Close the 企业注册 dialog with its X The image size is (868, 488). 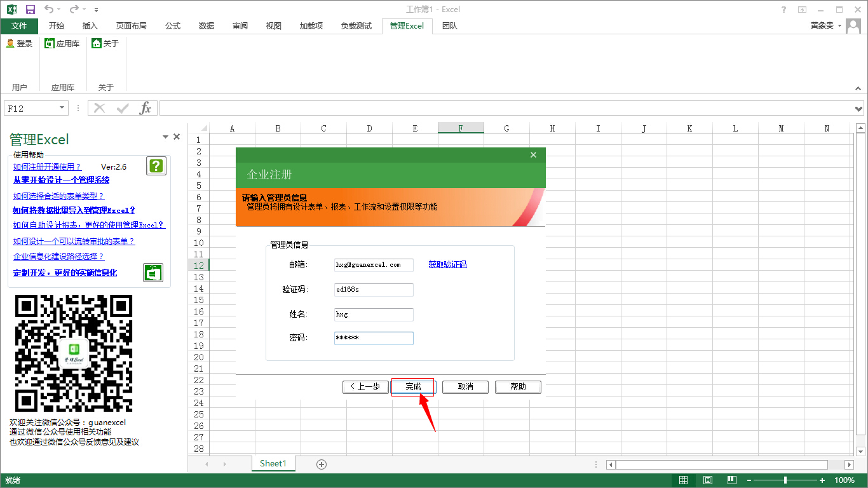533,155
